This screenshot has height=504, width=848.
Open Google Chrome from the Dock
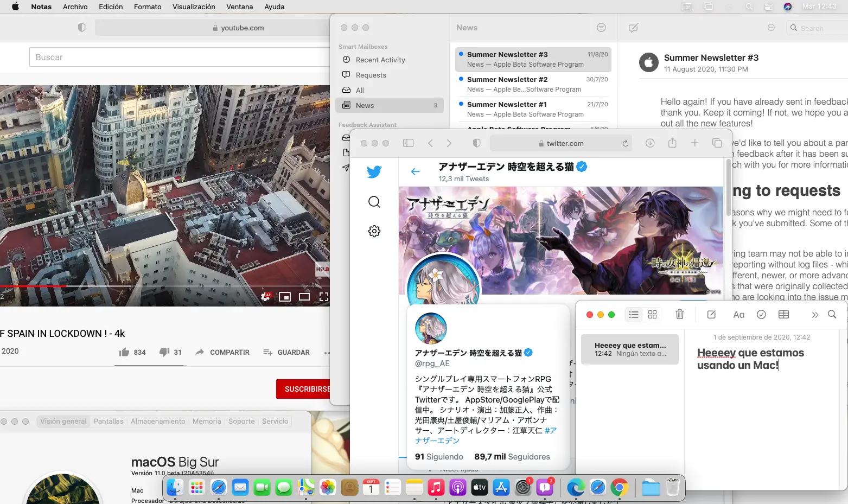click(x=619, y=488)
